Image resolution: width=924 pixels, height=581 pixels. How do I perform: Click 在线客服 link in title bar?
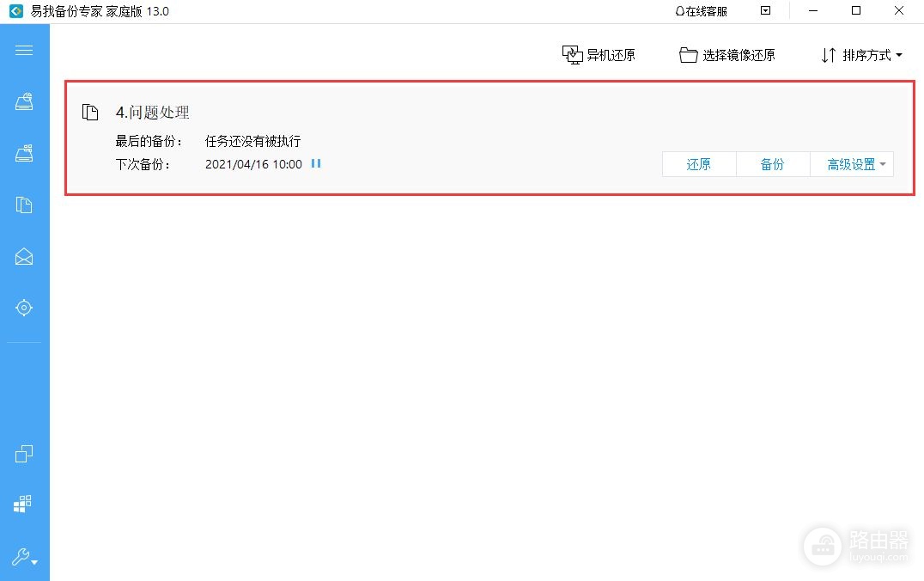pyautogui.click(x=702, y=11)
